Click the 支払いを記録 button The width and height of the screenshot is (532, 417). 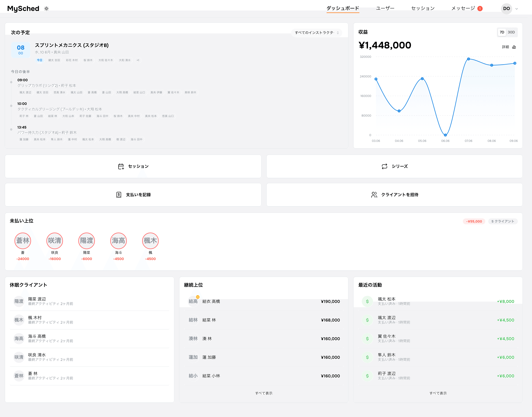pos(133,195)
